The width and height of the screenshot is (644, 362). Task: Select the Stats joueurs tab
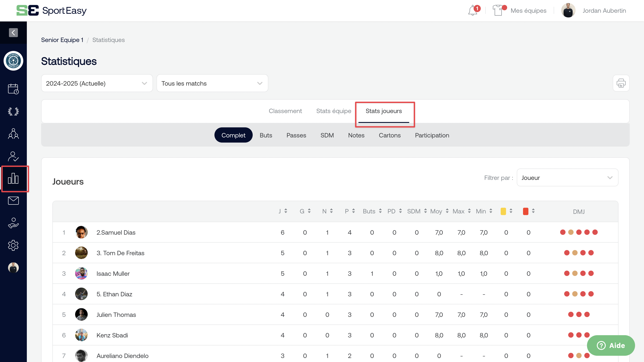point(384,111)
